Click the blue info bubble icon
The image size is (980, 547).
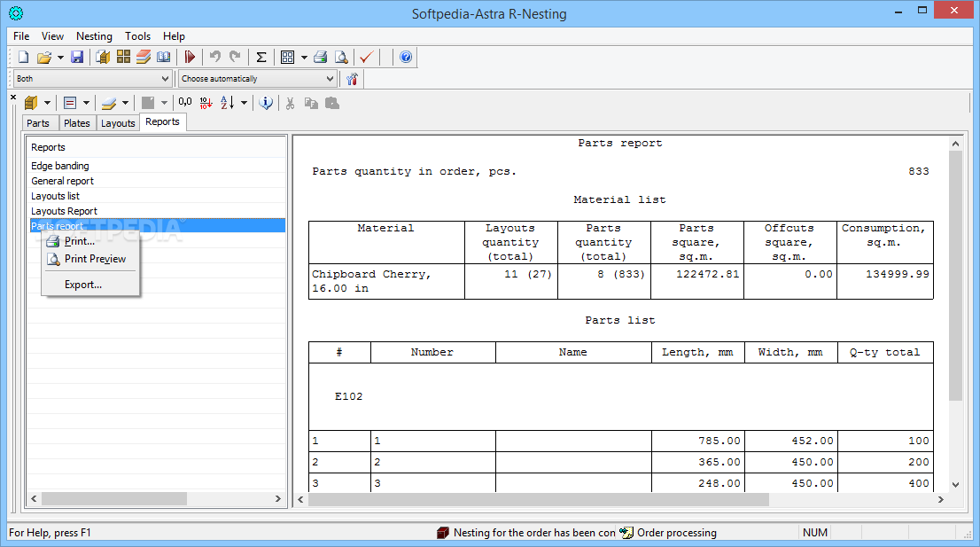(266, 103)
